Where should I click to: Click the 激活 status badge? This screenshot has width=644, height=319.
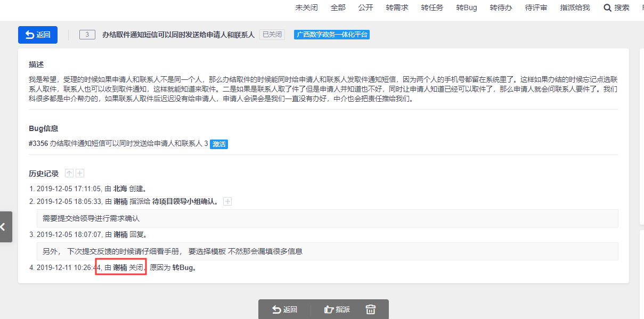pyautogui.click(x=219, y=144)
